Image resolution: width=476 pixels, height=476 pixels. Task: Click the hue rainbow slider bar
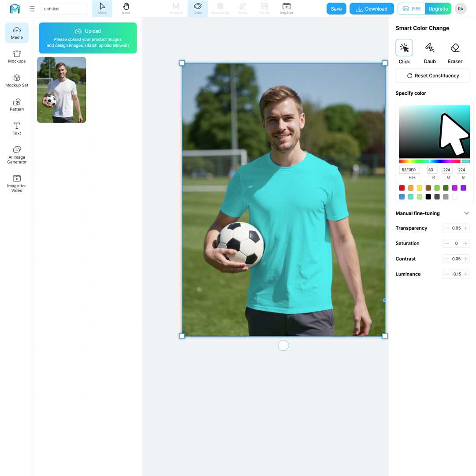pos(429,161)
